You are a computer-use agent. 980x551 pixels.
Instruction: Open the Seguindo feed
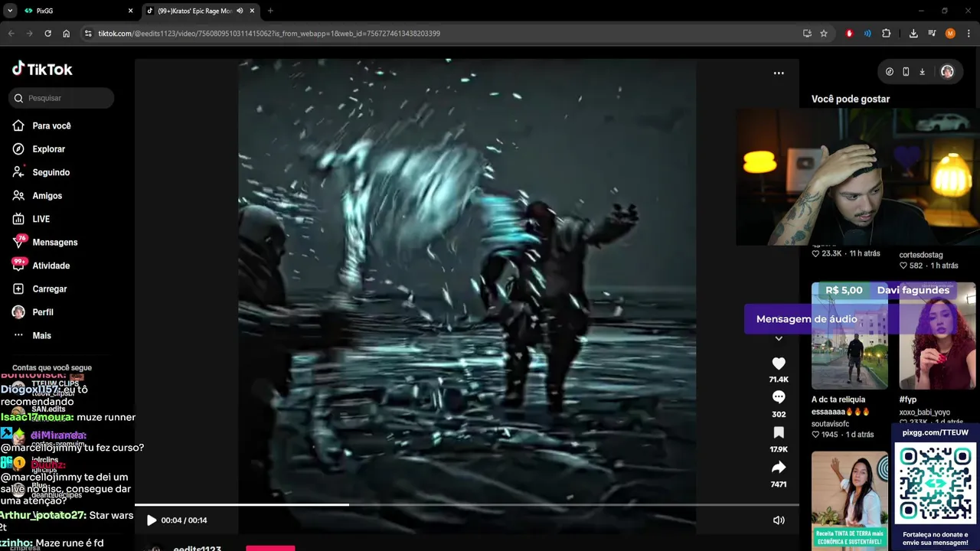pyautogui.click(x=41, y=172)
